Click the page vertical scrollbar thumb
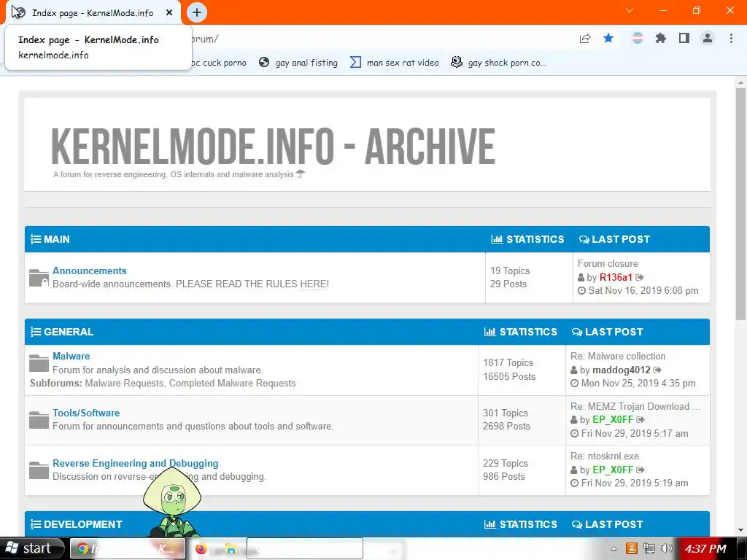747x560 pixels. (x=741, y=204)
